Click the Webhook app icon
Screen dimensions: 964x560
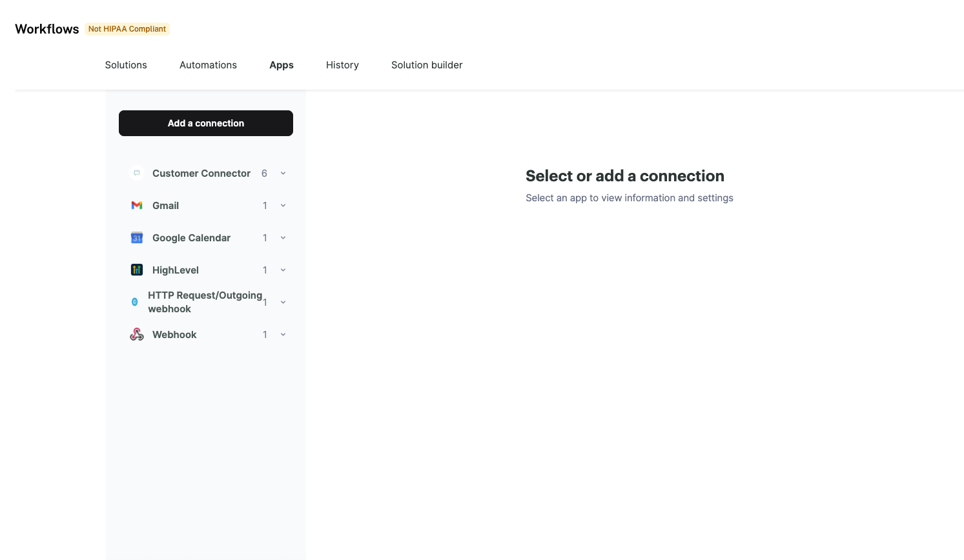coord(137,334)
